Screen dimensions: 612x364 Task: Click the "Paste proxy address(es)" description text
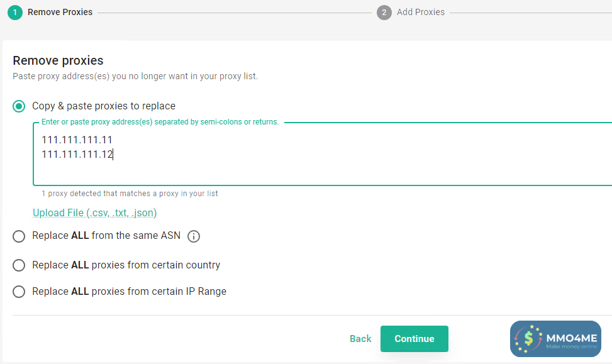[x=135, y=77]
